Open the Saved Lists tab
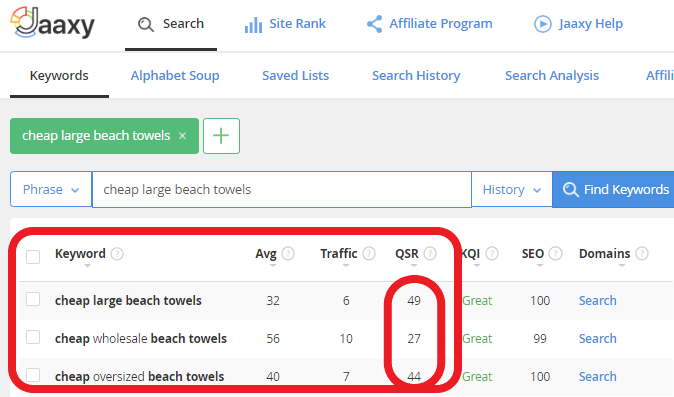674x397 pixels. [x=295, y=76]
